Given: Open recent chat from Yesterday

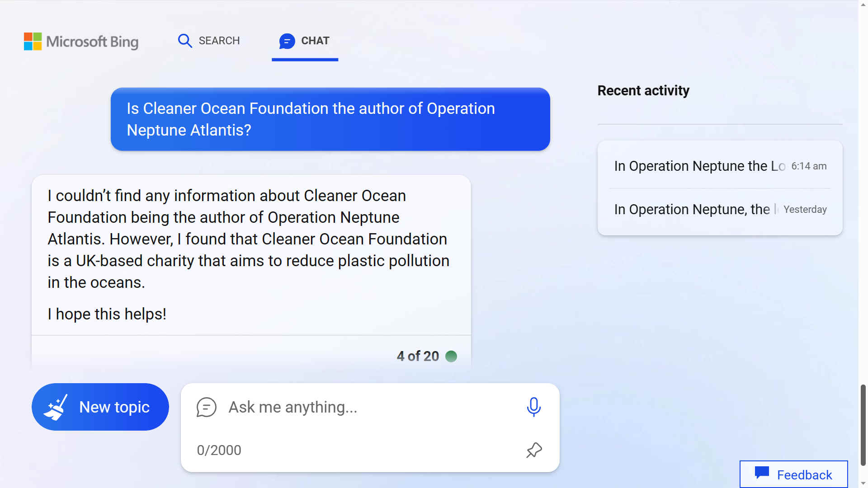Looking at the screenshot, I should 720,210.
